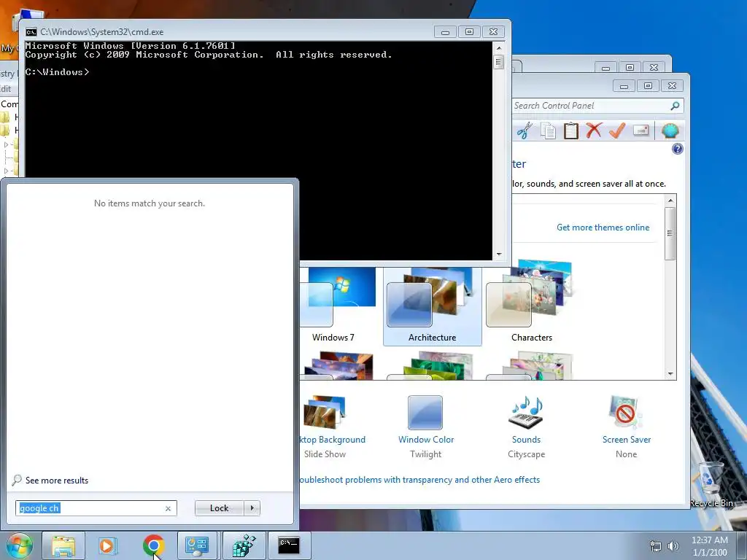This screenshot has width=747, height=560.
Task: Open Desktop Background Slide Show settings icon
Action: [325, 413]
